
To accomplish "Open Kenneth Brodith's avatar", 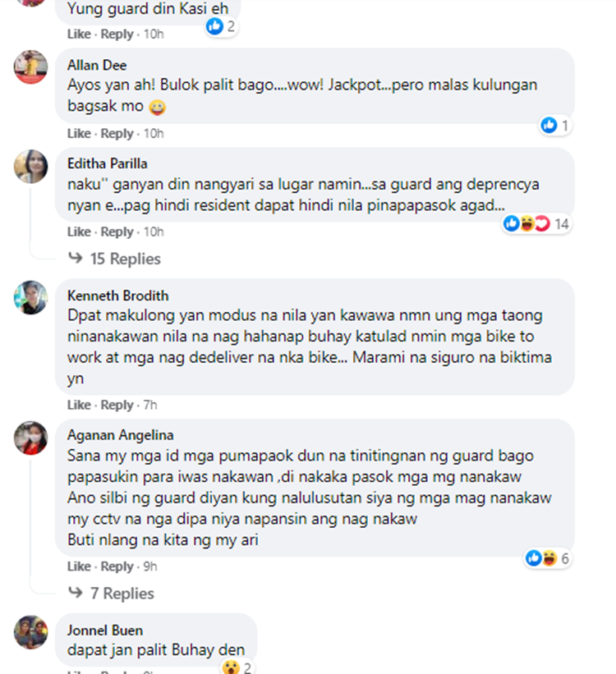I will (x=30, y=297).
